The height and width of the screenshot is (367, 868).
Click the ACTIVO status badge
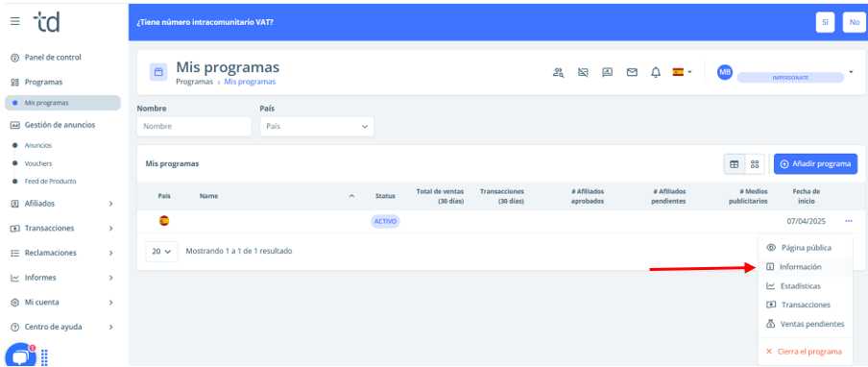(385, 221)
